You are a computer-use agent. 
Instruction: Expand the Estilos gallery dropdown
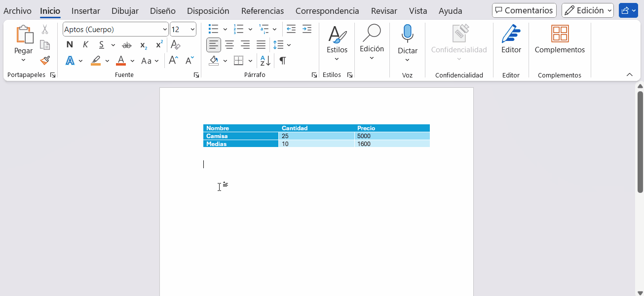point(337,59)
